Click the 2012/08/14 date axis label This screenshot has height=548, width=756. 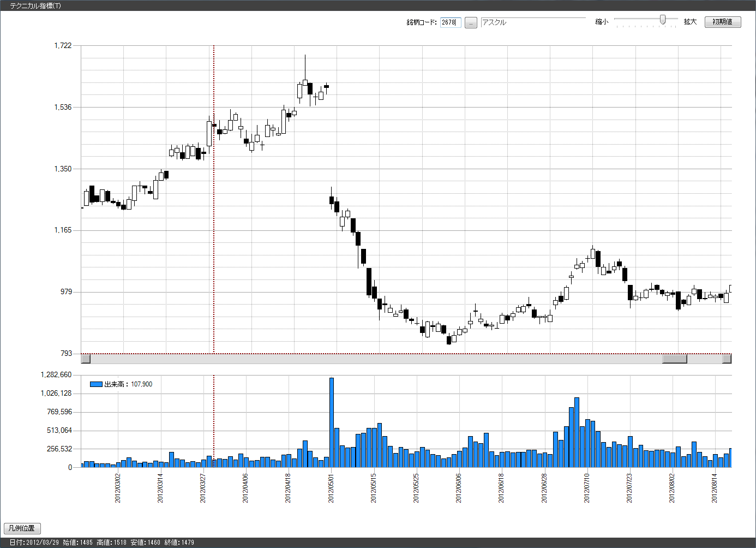(715, 487)
